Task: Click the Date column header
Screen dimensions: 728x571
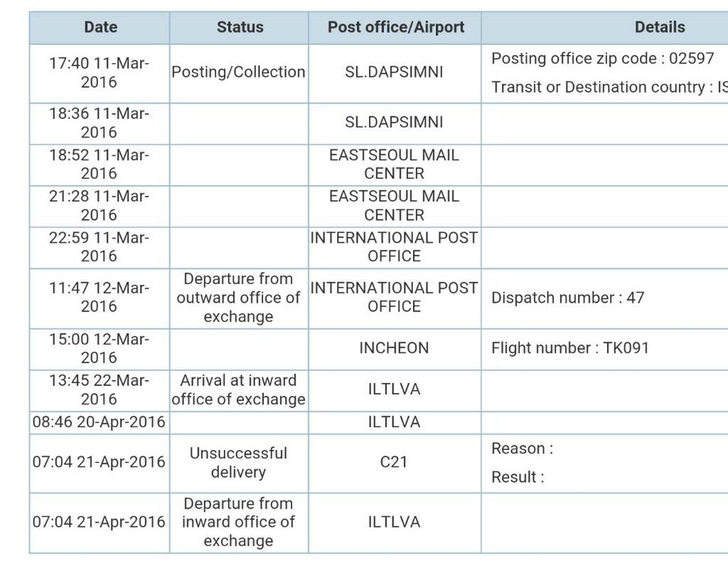Action: coord(100,28)
